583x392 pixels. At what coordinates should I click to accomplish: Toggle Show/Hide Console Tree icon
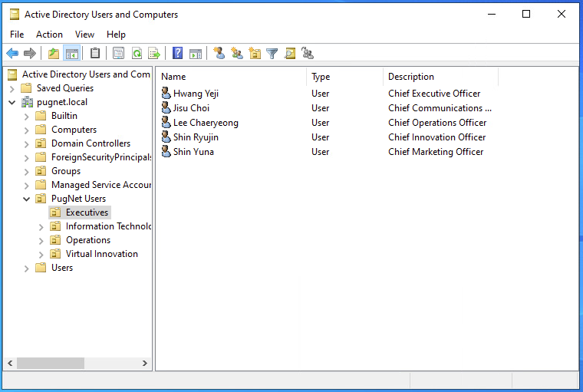click(x=72, y=54)
